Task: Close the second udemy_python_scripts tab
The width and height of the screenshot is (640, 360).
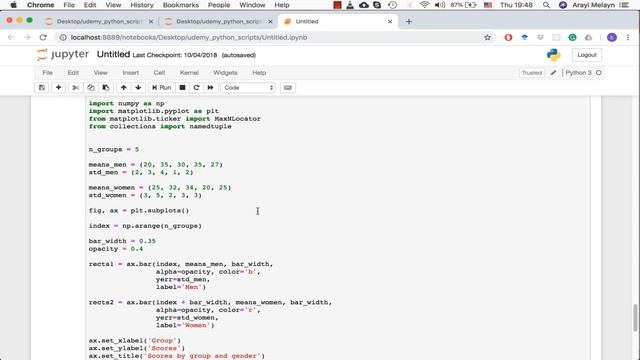Action: pos(270,21)
